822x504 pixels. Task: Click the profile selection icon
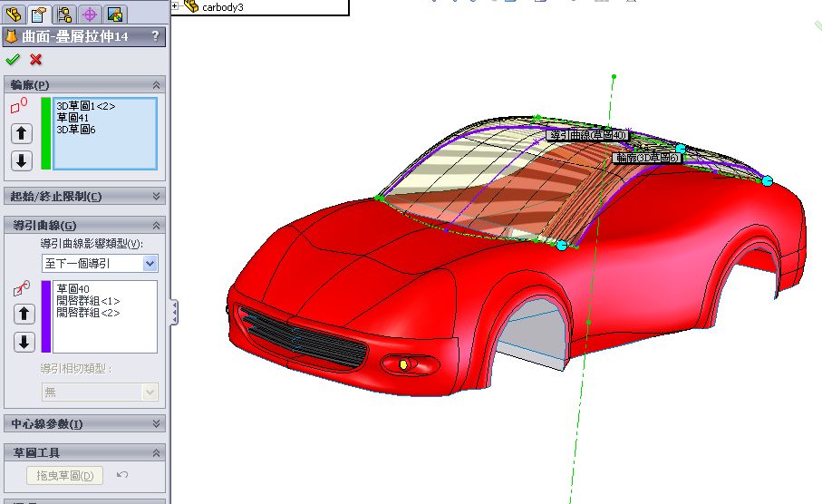(x=19, y=105)
